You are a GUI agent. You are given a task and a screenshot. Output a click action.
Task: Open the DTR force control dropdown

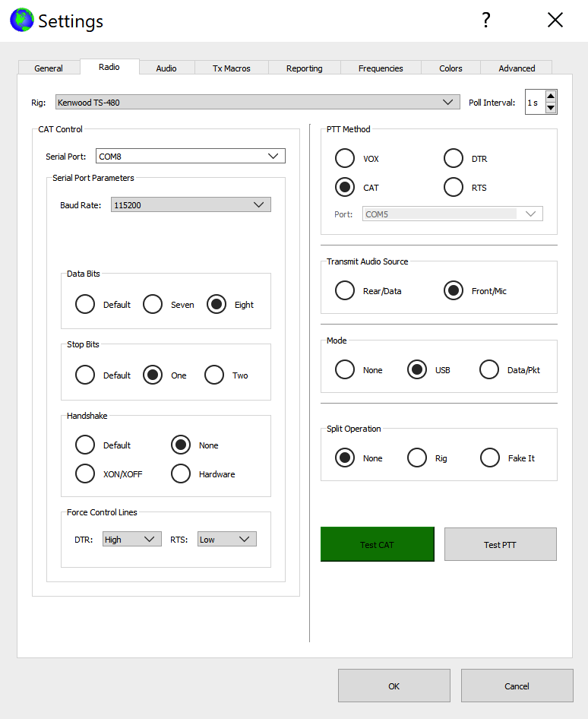[x=132, y=540]
